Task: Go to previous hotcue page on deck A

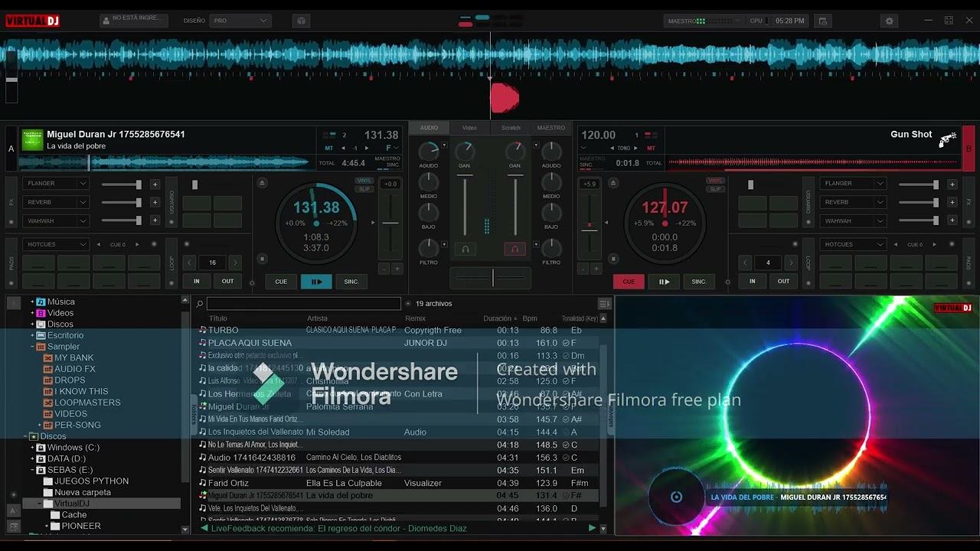Action: point(98,244)
